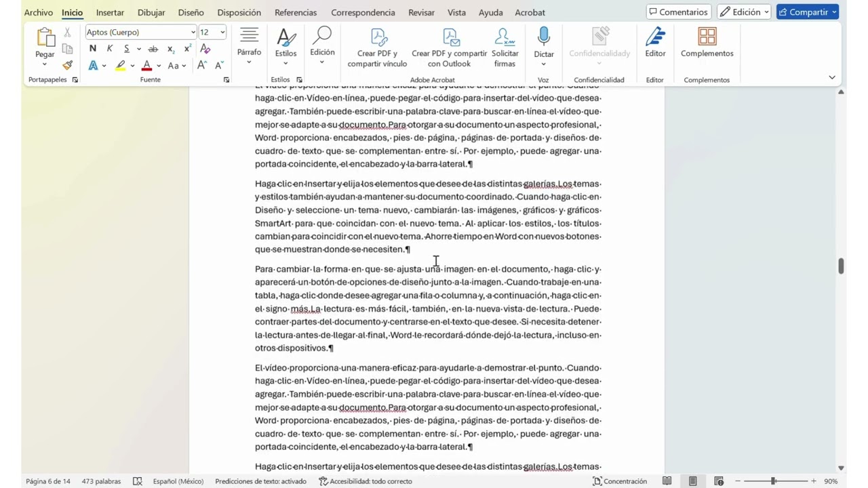Image resolution: width=868 pixels, height=488 pixels.
Task: Expand the Dictar options arrow
Action: click(x=543, y=64)
